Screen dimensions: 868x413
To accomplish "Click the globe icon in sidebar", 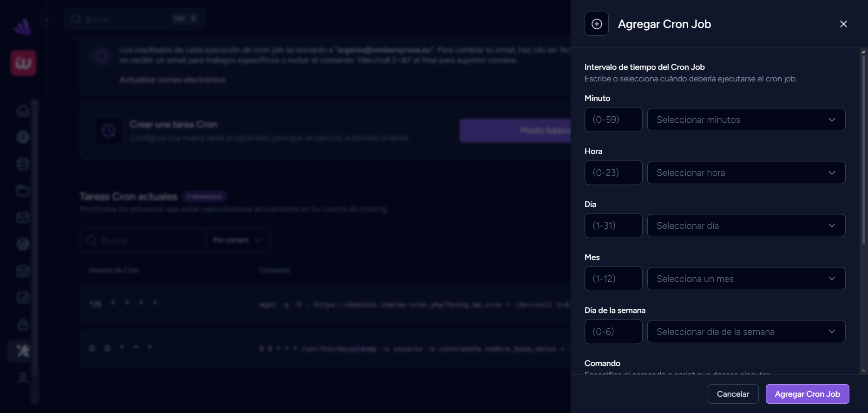I will [x=23, y=137].
